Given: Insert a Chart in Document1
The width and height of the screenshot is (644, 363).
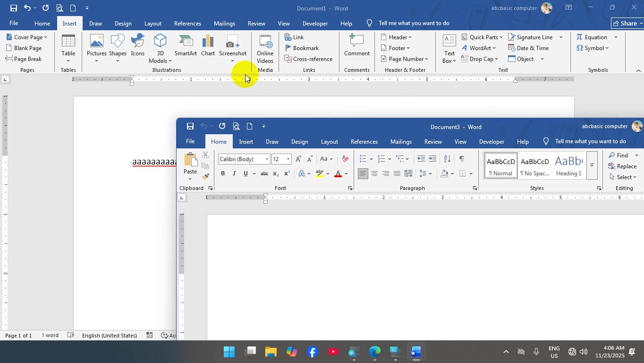Looking at the screenshot, I should pyautogui.click(x=208, y=46).
